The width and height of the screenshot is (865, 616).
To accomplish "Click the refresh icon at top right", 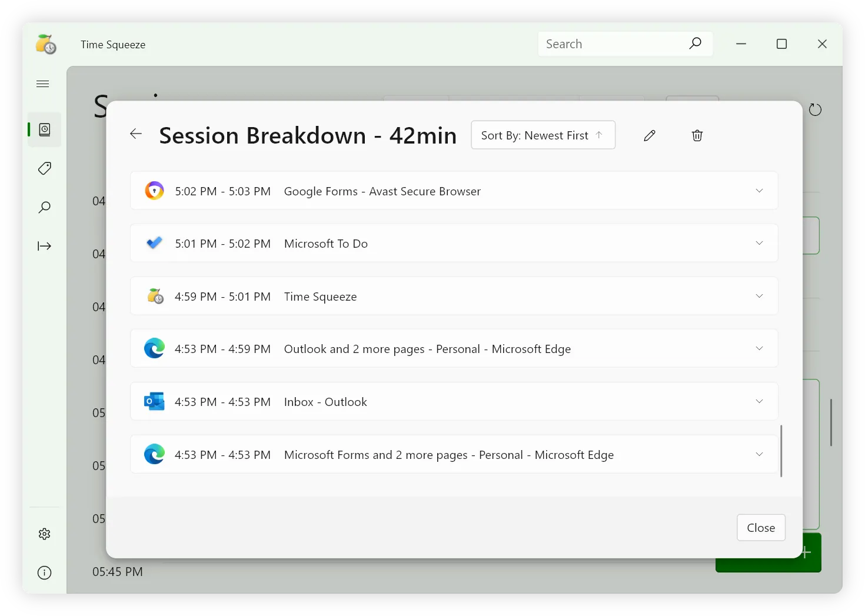I will tap(815, 110).
